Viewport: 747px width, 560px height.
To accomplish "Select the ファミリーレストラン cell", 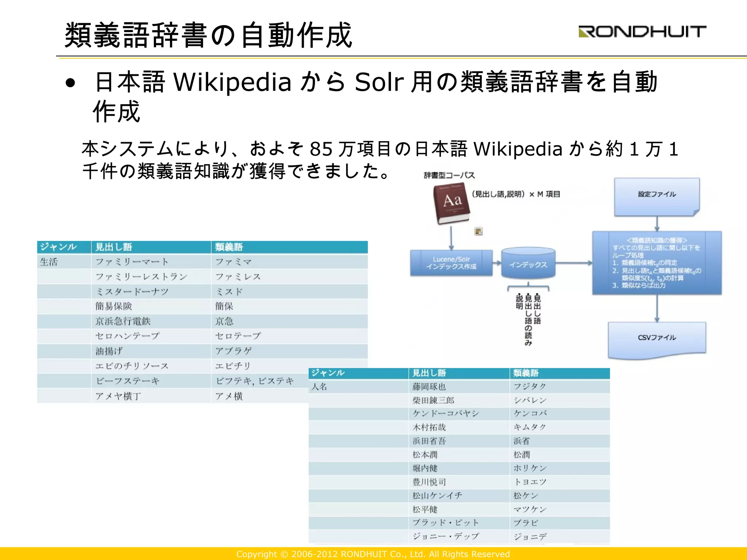I will click(x=151, y=277).
